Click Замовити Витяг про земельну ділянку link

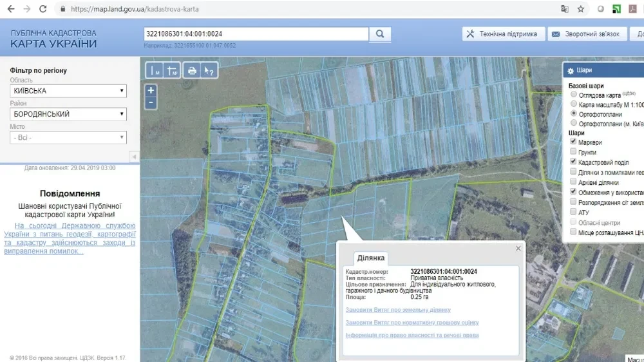point(398,310)
